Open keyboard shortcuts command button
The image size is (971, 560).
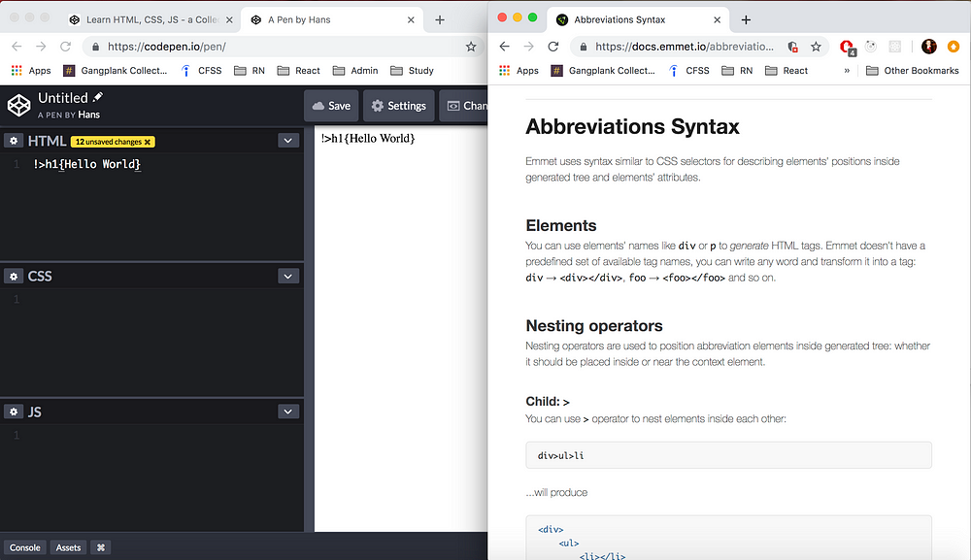point(100,547)
